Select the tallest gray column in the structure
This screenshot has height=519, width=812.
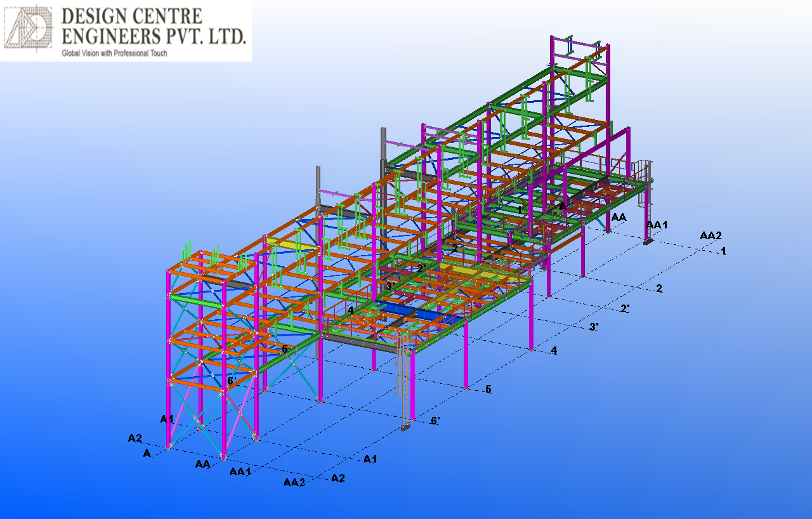(383, 152)
